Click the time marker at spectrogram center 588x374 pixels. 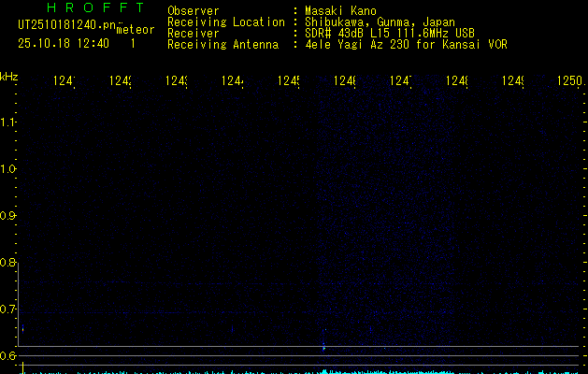[x=288, y=82]
